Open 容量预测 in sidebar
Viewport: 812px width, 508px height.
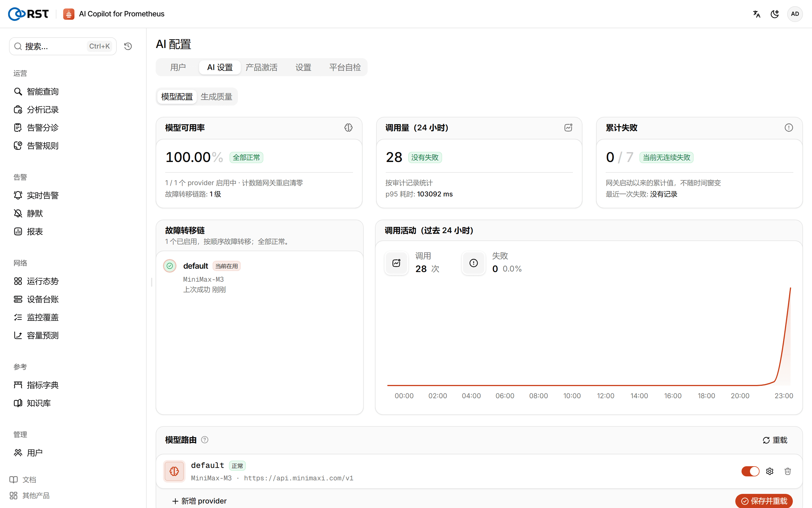(36, 335)
